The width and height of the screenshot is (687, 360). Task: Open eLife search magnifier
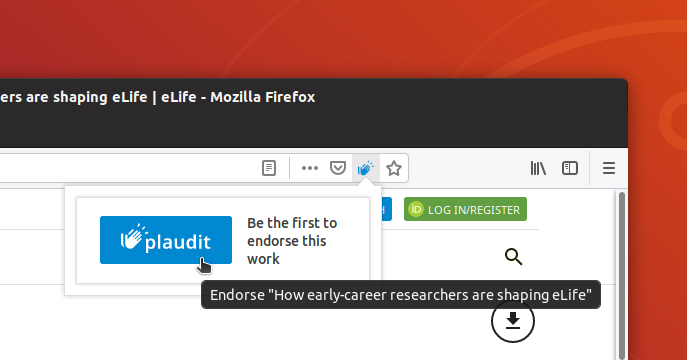pyautogui.click(x=513, y=257)
